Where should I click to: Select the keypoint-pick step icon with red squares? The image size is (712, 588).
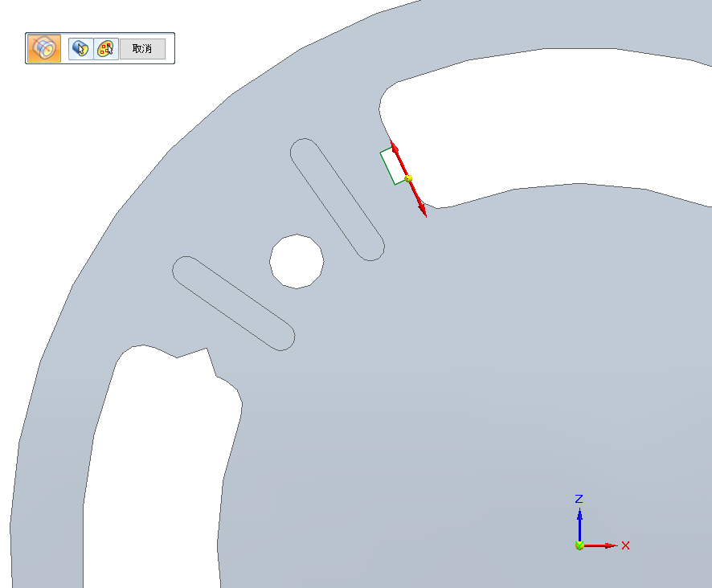[106, 48]
